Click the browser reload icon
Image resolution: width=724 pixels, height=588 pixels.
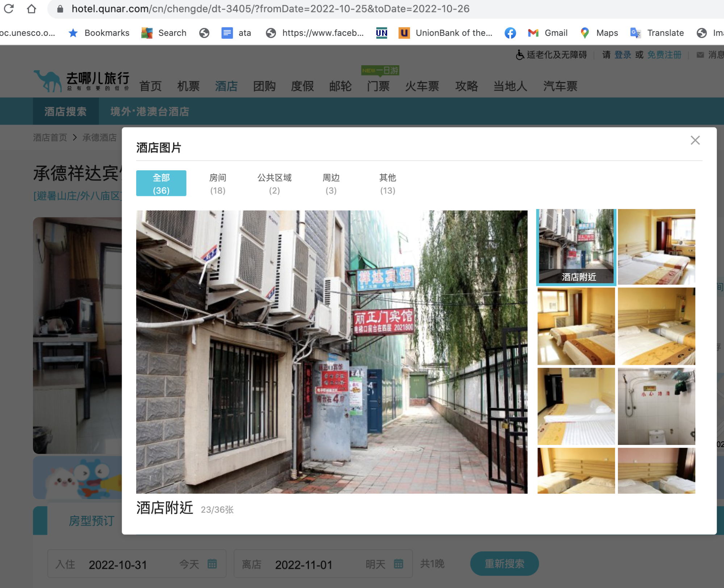(x=9, y=8)
